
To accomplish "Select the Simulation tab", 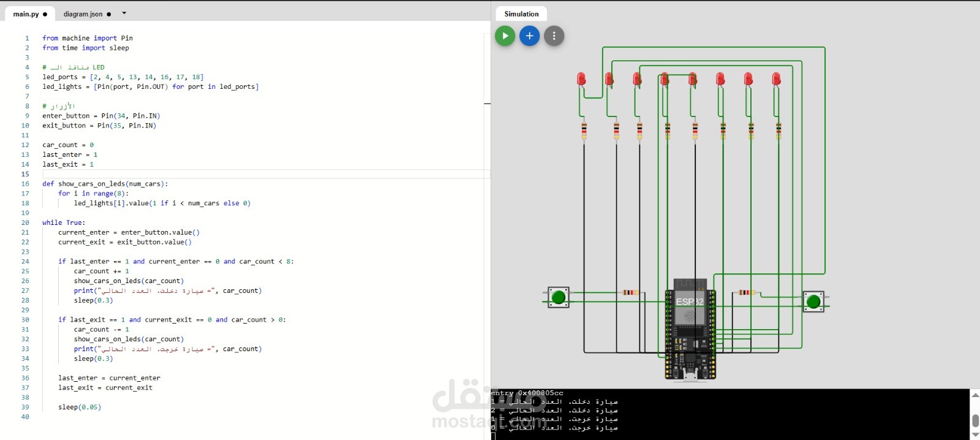I will click(x=521, y=14).
